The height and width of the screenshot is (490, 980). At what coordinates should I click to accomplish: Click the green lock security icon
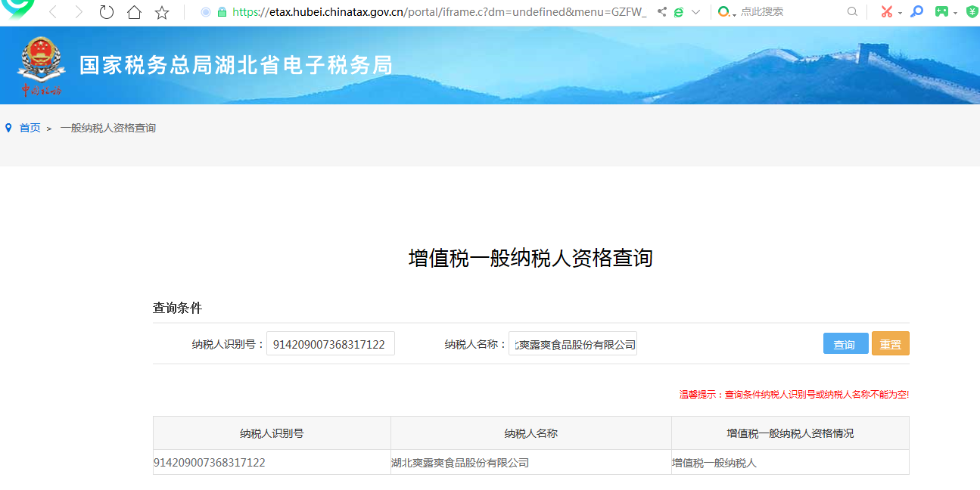(222, 12)
